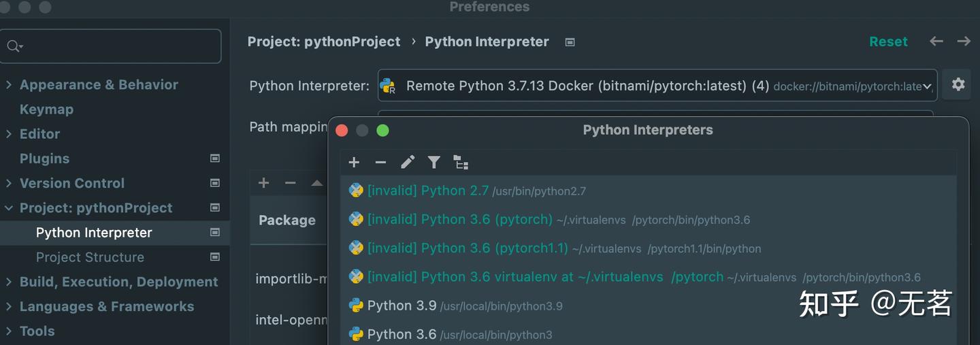Screen dimensions: 980x345
Task: Expand the Languages & Frameworks section
Action: [x=9, y=306]
